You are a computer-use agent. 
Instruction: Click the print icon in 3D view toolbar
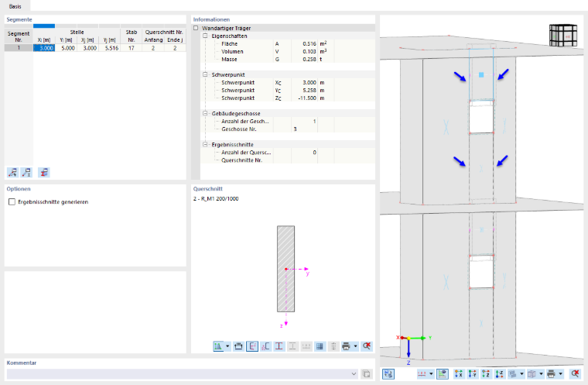pos(551,373)
